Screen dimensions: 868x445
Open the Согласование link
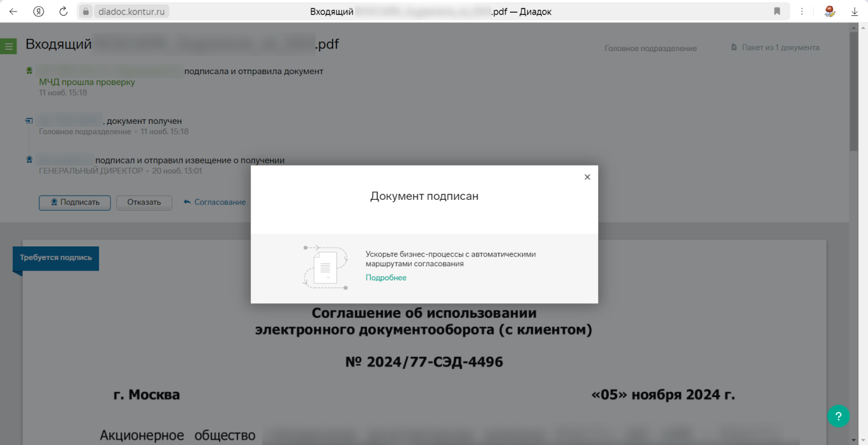[x=219, y=202]
